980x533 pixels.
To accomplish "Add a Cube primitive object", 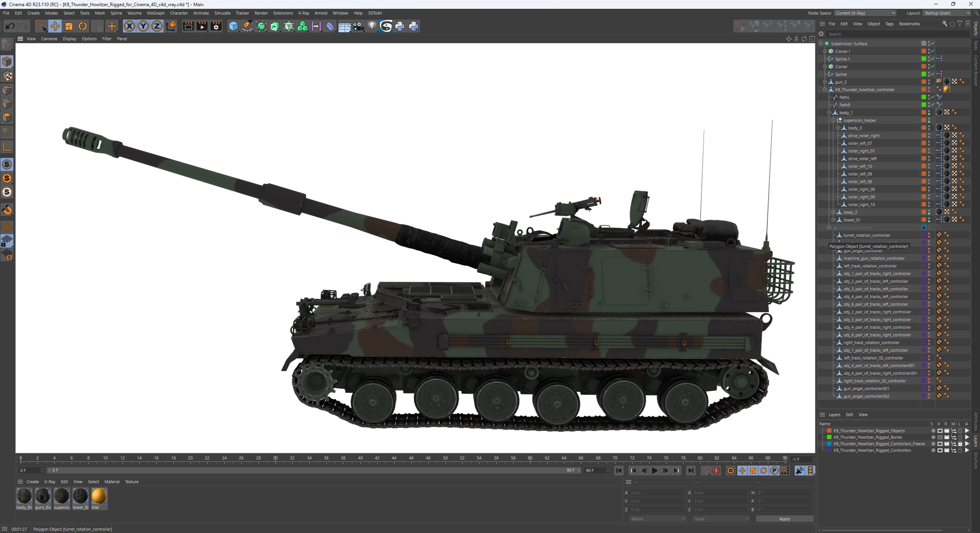I will (233, 26).
